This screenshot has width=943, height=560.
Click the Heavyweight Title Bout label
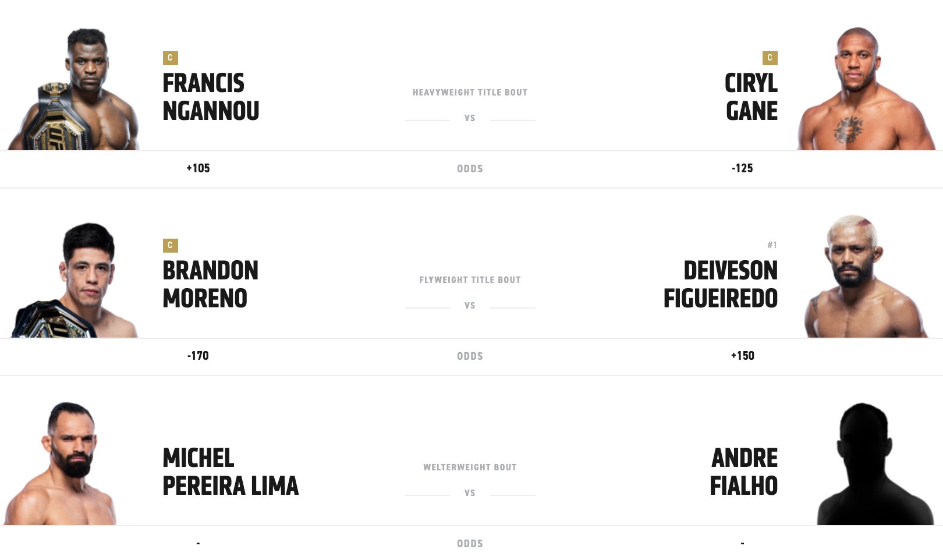tap(470, 93)
